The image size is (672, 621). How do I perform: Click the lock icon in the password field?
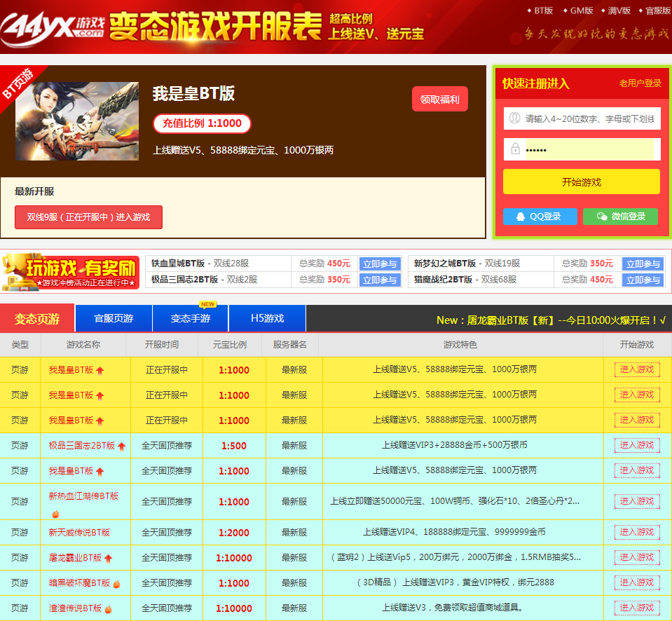514,149
